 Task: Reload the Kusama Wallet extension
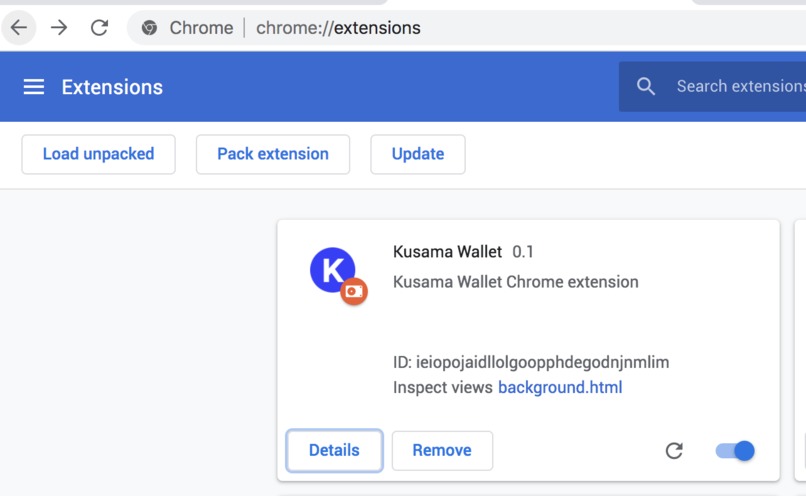(674, 451)
